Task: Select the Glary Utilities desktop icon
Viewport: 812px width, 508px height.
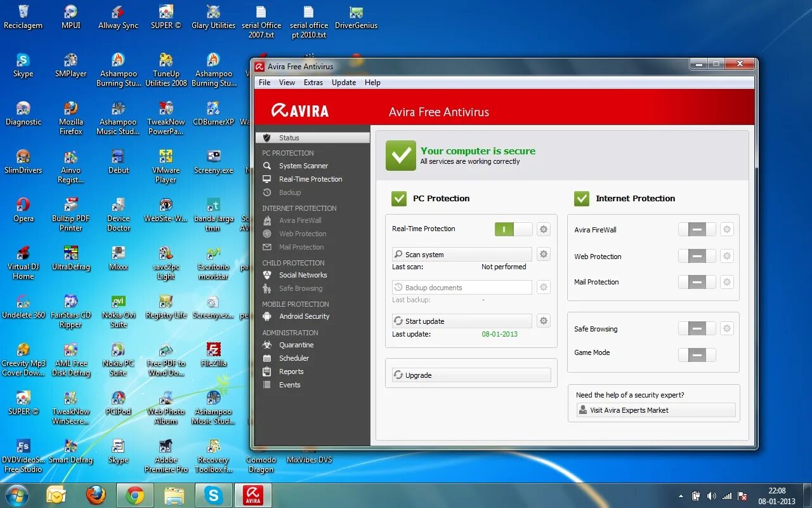Action: pos(213,17)
